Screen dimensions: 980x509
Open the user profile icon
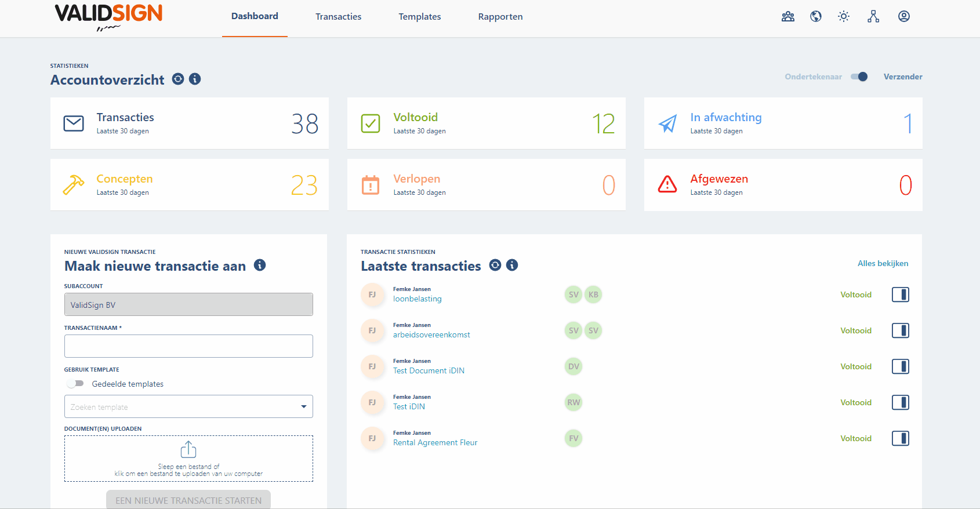tap(904, 16)
